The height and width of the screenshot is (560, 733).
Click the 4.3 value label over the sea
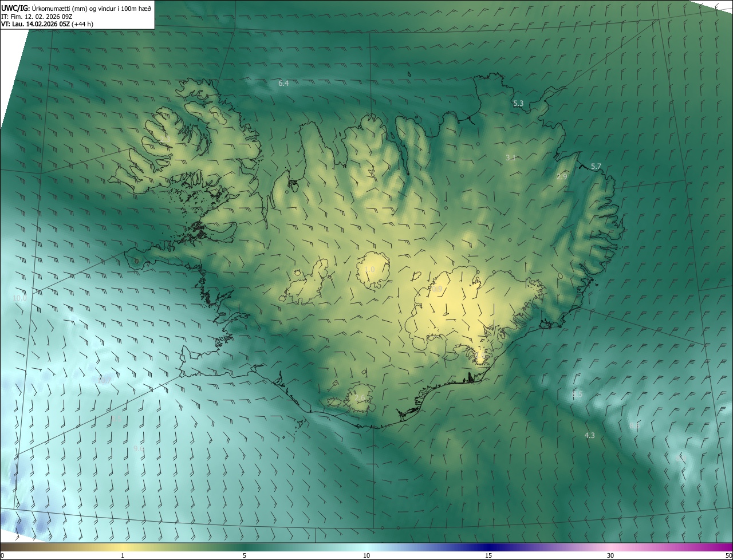pos(590,436)
